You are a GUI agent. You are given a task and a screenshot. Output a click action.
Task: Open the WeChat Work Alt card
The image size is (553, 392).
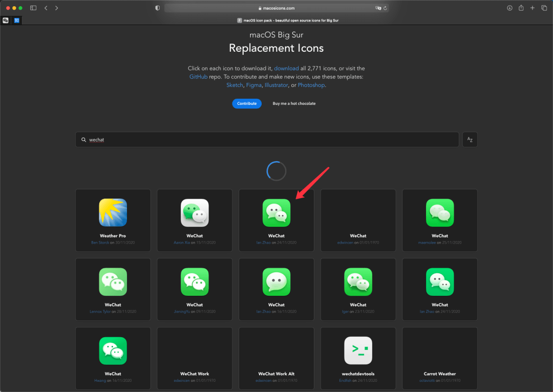pyautogui.click(x=276, y=358)
